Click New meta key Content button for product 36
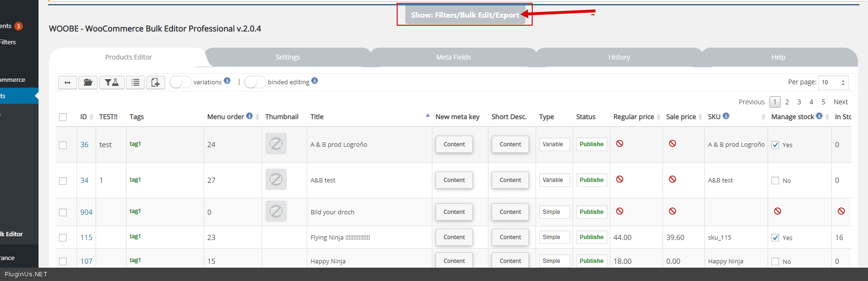Image resolution: width=868 pixels, height=281 pixels. coord(454,144)
